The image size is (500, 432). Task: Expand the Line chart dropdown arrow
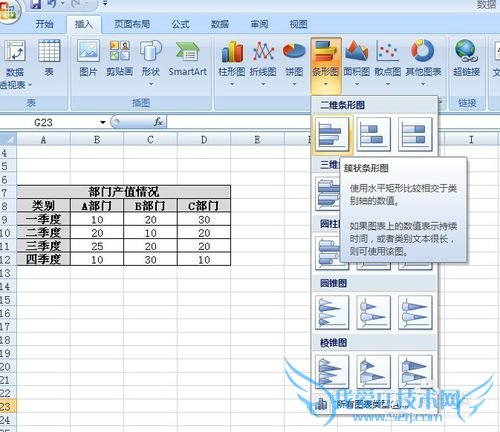(263, 84)
